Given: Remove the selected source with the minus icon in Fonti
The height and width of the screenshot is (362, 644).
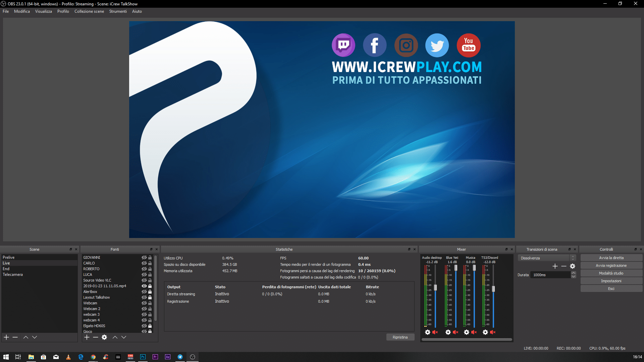Looking at the screenshot, I should pos(96,337).
